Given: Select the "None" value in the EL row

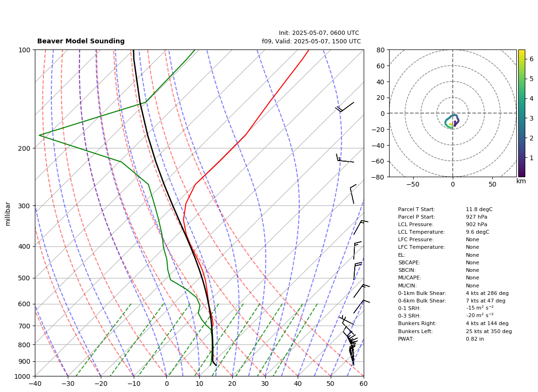Looking at the screenshot, I should [x=473, y=255].
